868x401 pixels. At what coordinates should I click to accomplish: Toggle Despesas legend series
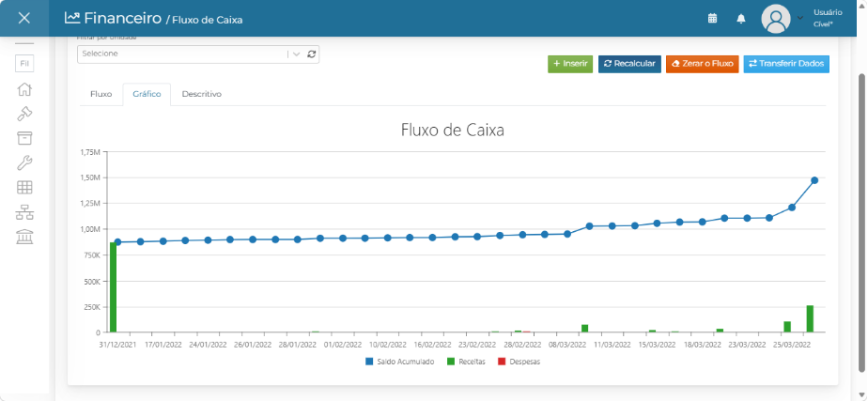(519, 362)
